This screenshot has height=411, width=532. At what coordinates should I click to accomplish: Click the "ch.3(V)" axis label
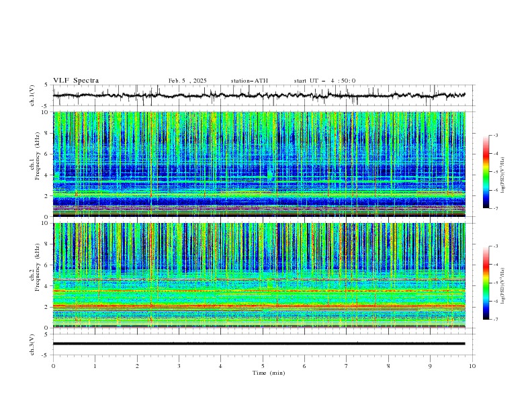pos(32,345)
